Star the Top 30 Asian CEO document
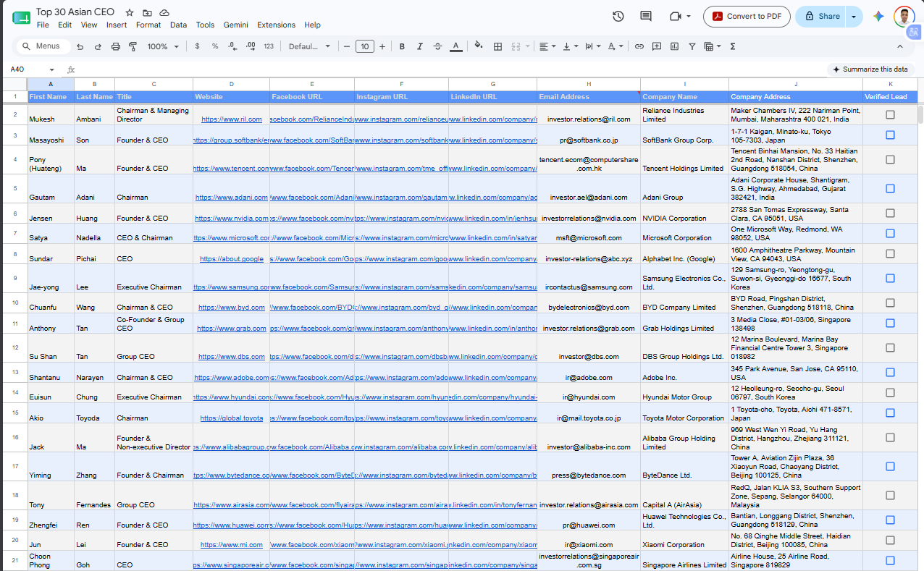The width and height of the screenshot is (924, 571). coord(130,12)
